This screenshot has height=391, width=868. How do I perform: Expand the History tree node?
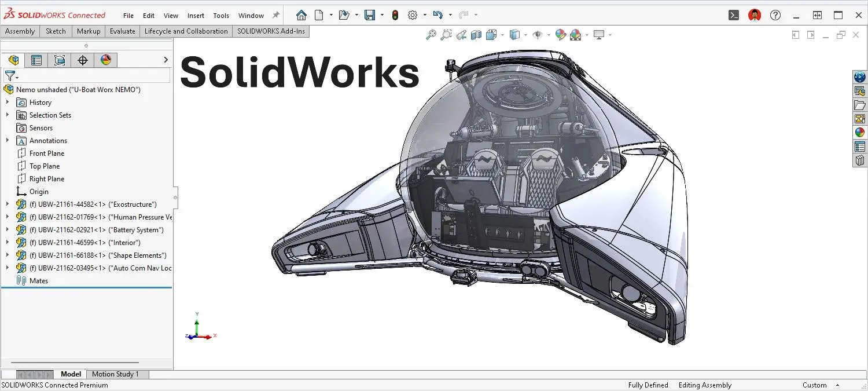point(8,102)
